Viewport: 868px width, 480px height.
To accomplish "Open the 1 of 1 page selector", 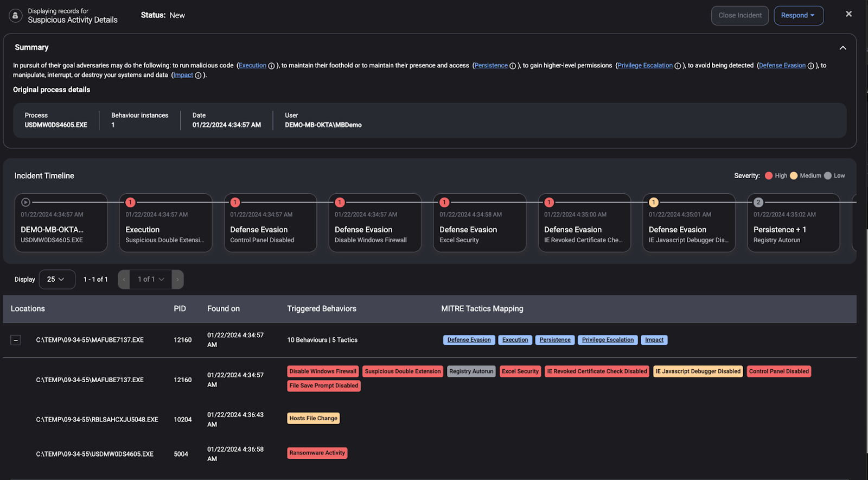I will click(151, 280).
